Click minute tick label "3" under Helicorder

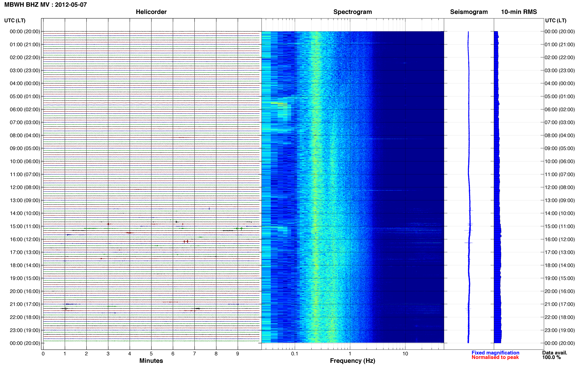[x=108, y=354]
